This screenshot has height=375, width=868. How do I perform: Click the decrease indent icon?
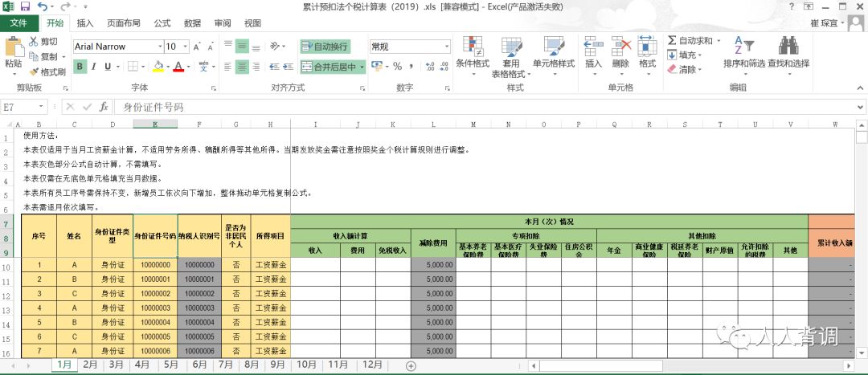(x=273, y=67)
